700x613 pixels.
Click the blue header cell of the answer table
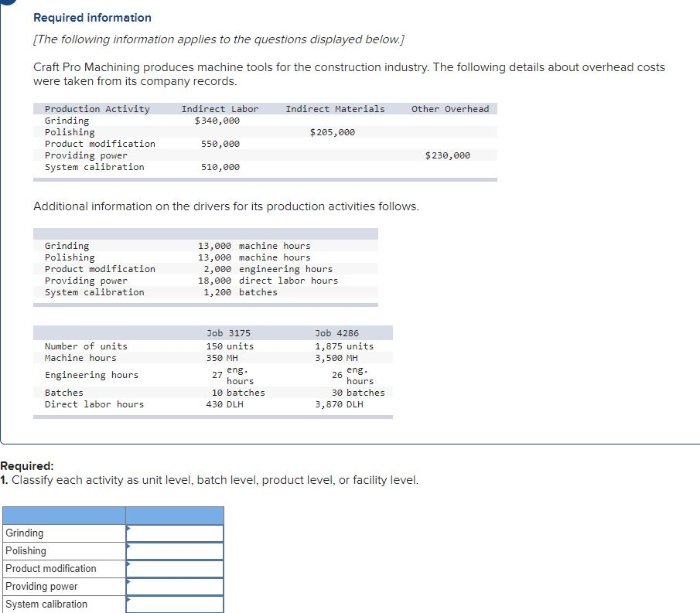pos(174,515)
